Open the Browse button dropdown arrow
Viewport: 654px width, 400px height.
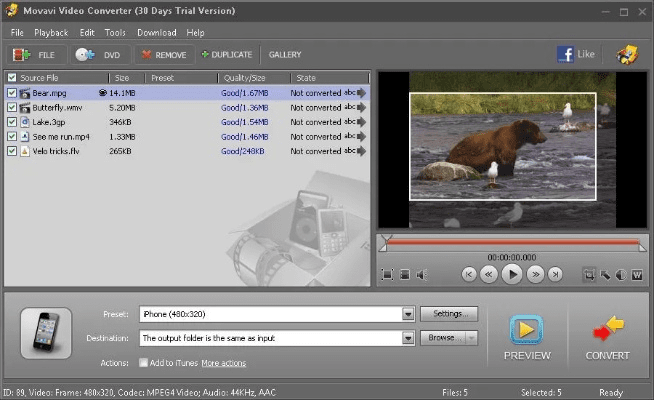[x=472, y=338]
